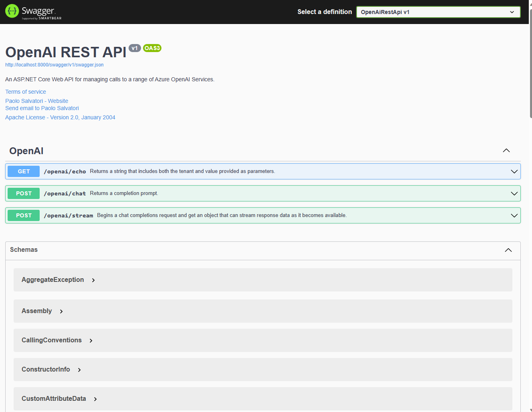
Task: Click the Assembly schema name
Action: [37, 311]
